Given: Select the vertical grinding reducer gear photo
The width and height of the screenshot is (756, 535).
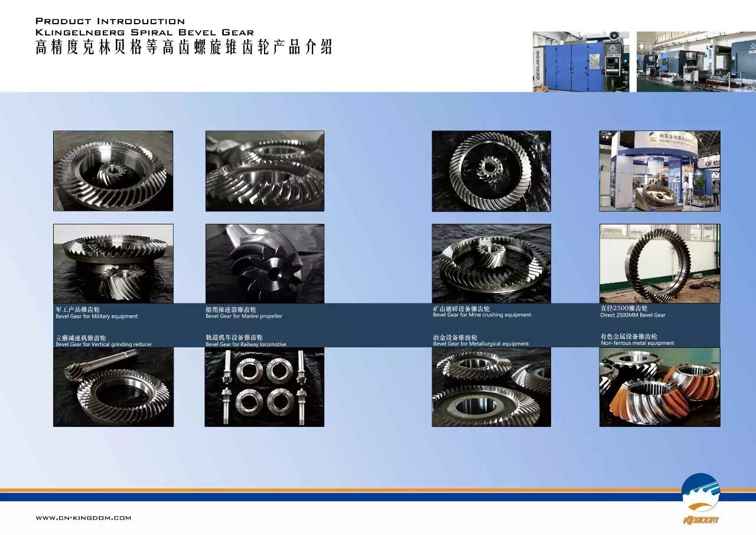Looking at the screenshot, I should 113,387.
